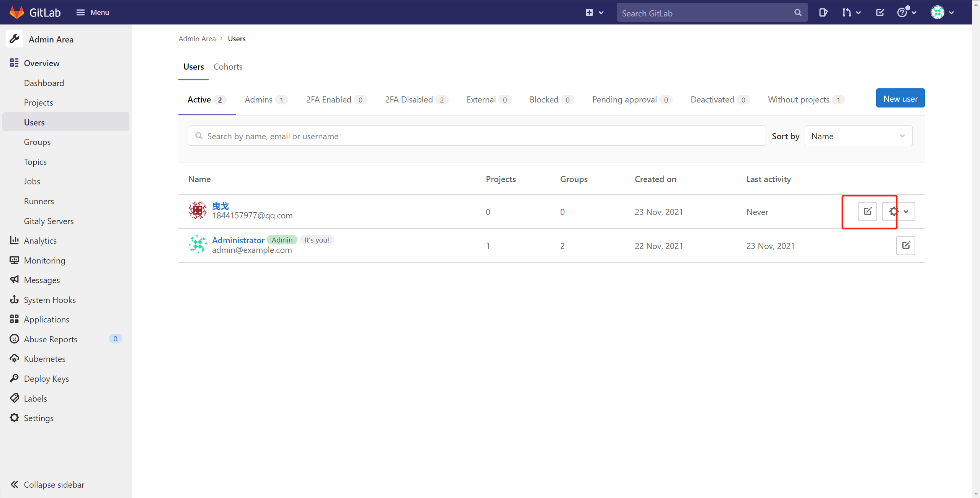The image size is (980, 498).
Task: Open the create new plus dropdown
Action: click(x=594, y=13)
